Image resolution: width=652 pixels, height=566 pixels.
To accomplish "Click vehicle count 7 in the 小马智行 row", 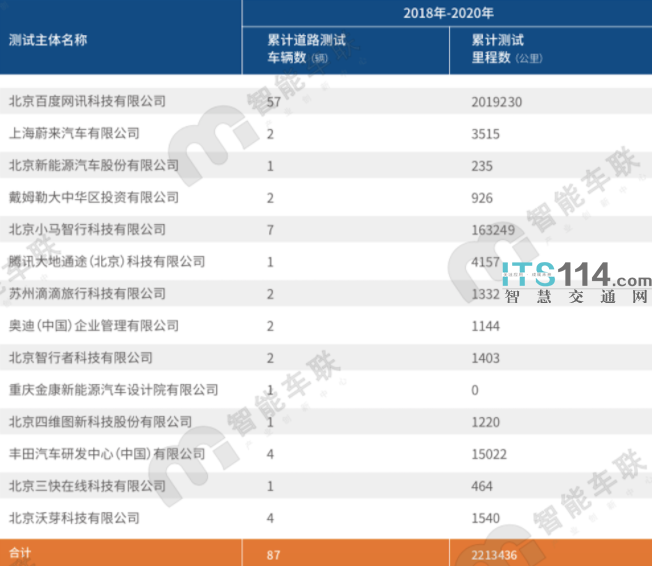I will 270,230.
